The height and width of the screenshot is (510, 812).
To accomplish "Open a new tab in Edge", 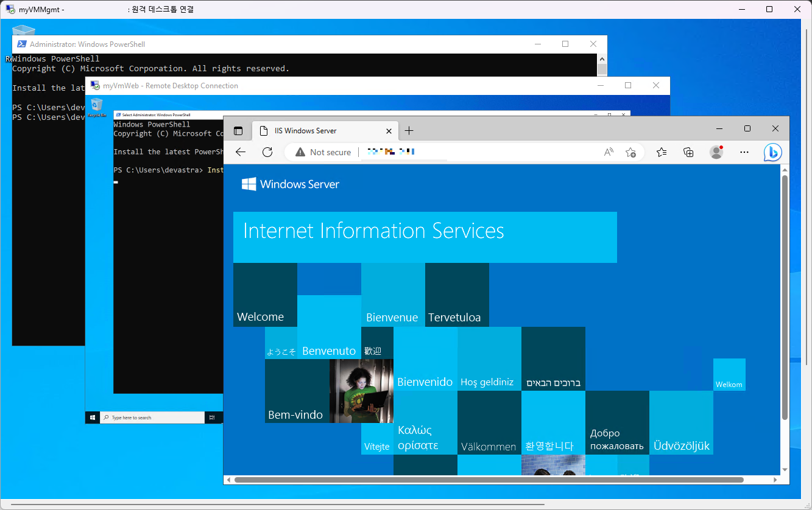I will click(409, 130).
